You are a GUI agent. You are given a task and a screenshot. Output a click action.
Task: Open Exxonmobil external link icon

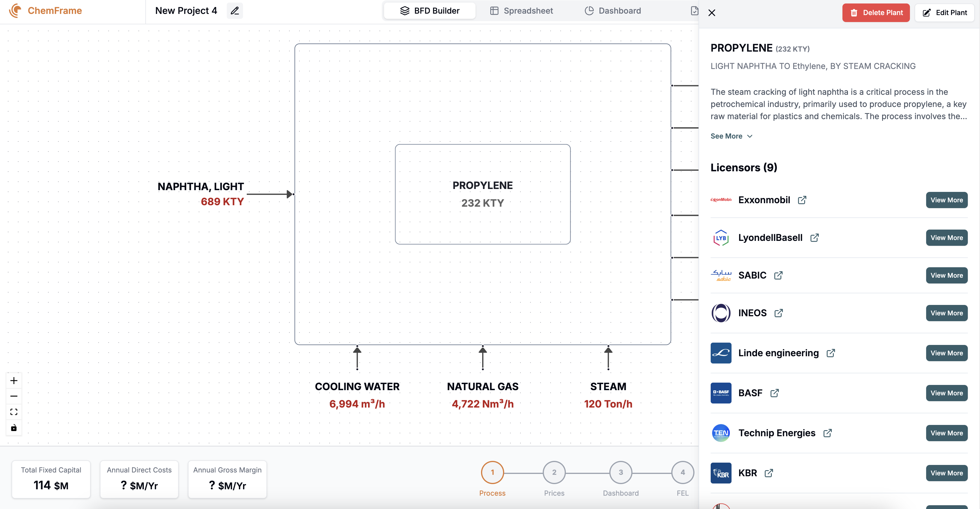coord(802,200)
